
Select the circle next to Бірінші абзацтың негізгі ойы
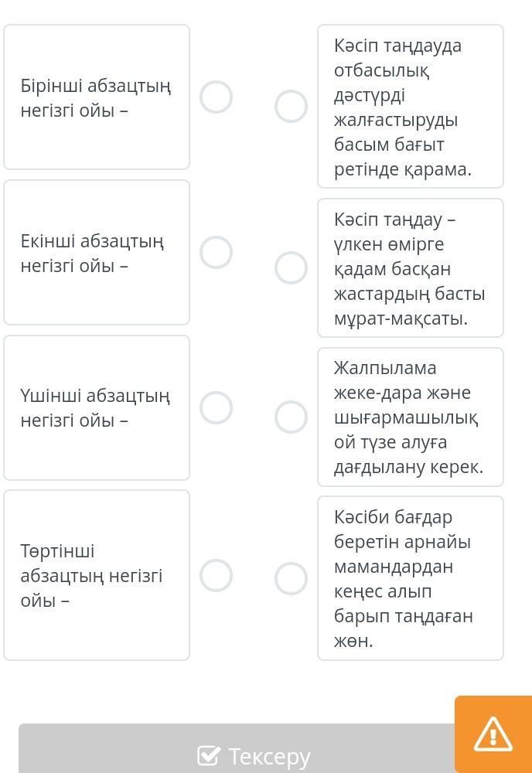click(216, 97)
